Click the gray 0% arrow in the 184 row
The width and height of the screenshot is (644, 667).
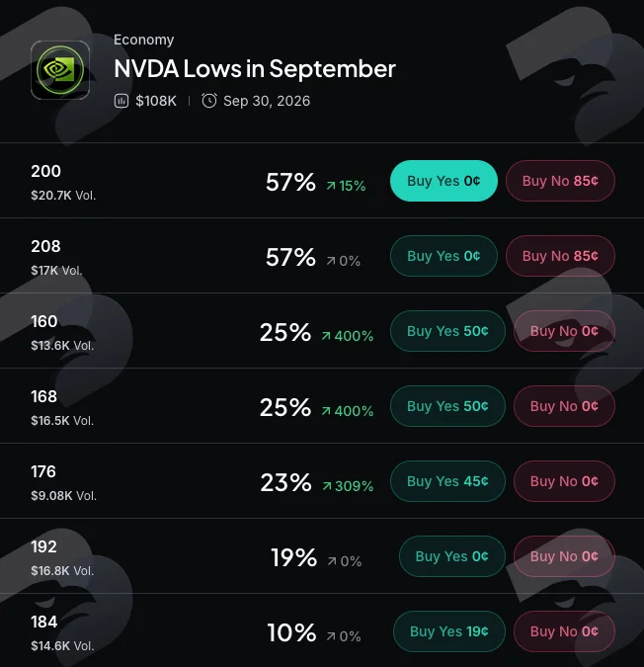coord(344,636)
